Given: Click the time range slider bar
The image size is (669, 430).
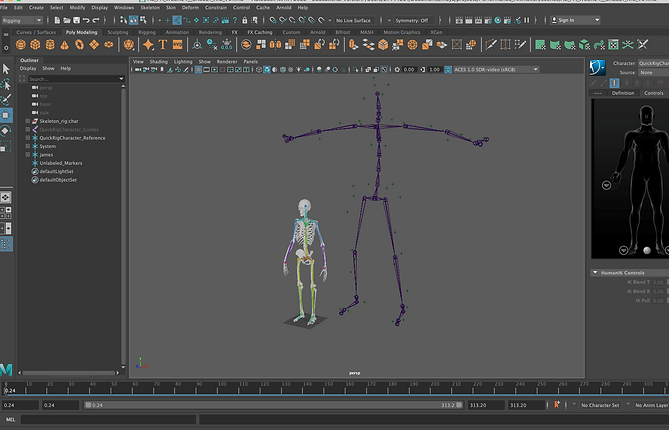Looking at the screenshot, I should pos(273,405).
